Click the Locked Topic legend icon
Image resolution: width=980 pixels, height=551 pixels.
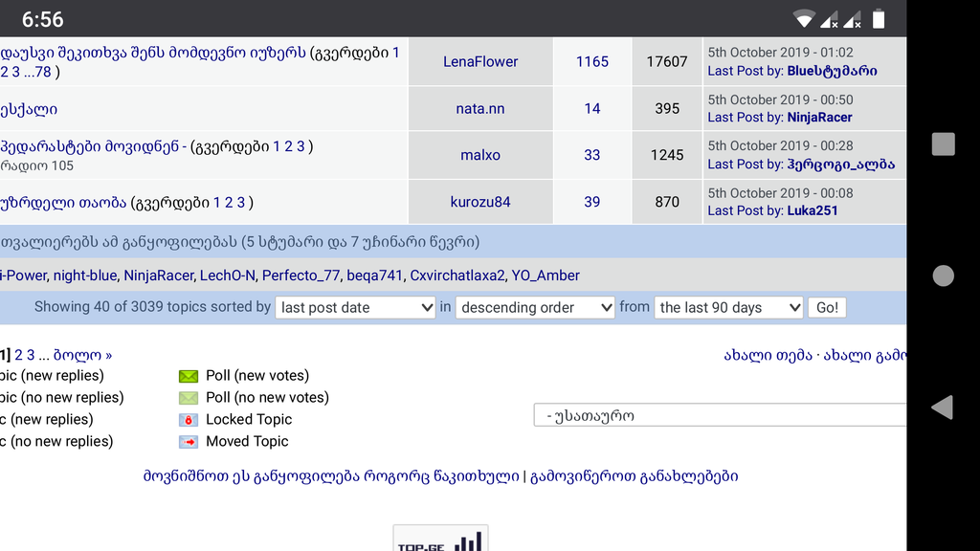point(189,420)
